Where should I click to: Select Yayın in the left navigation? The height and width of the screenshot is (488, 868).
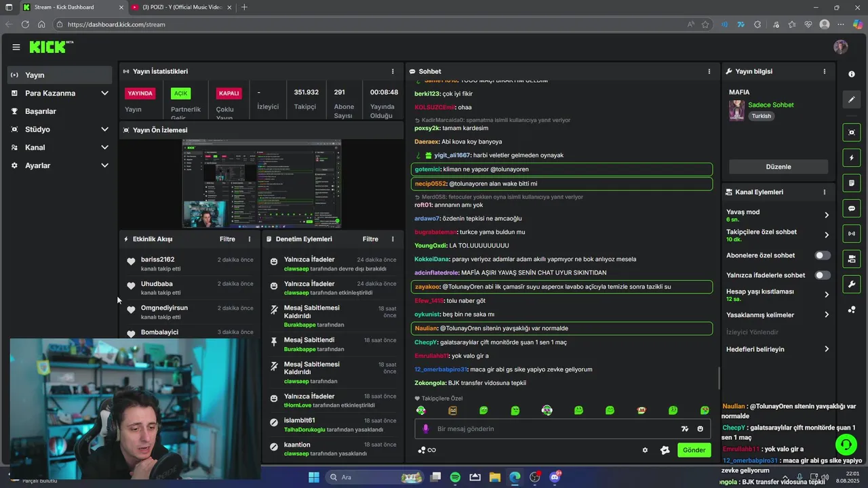(60, 75)
